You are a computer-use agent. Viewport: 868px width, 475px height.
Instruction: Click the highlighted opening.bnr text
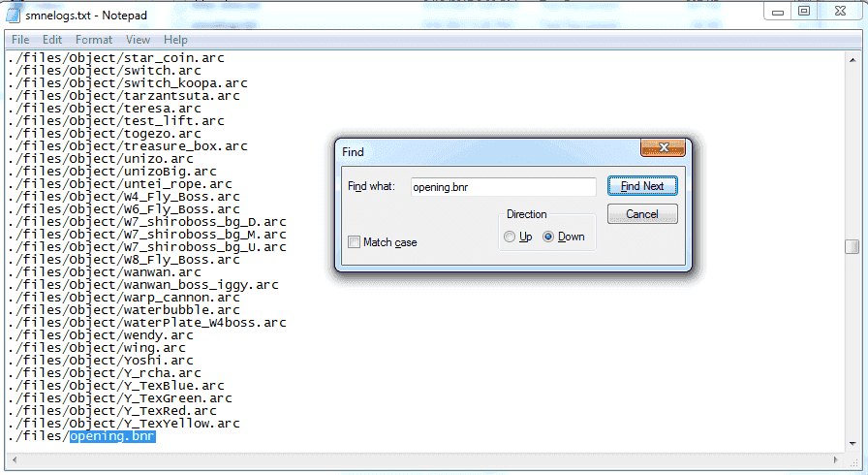coord(112,436)
